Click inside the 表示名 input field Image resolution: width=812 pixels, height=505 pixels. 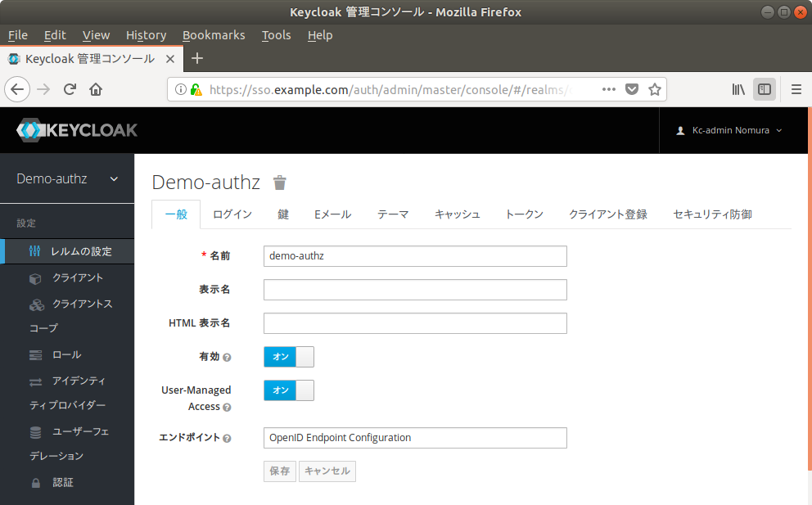tap(414, 289)
